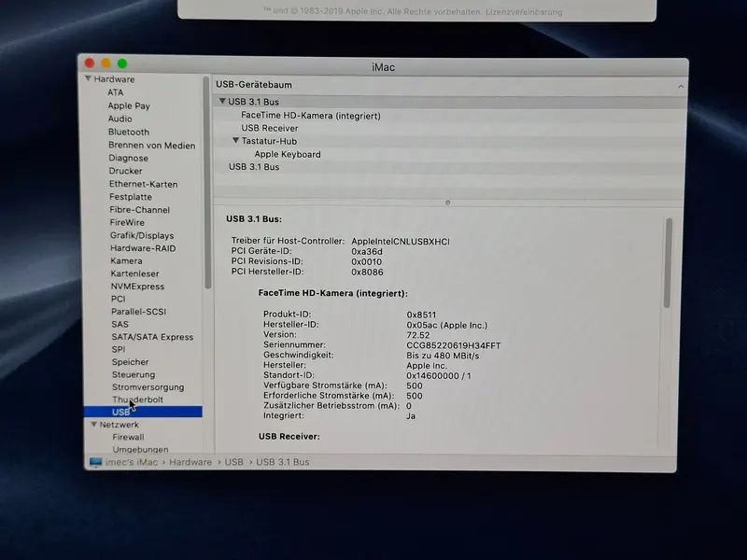Click the USB Receiver details heading

289,436
